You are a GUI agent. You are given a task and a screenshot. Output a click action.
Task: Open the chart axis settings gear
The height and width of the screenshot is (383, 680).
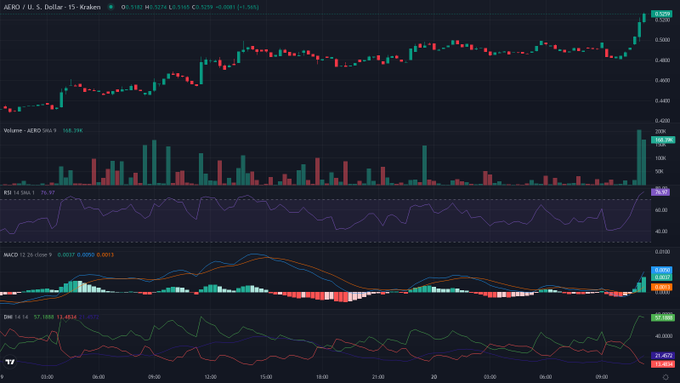pyautogui.click(x=665, y=377)
